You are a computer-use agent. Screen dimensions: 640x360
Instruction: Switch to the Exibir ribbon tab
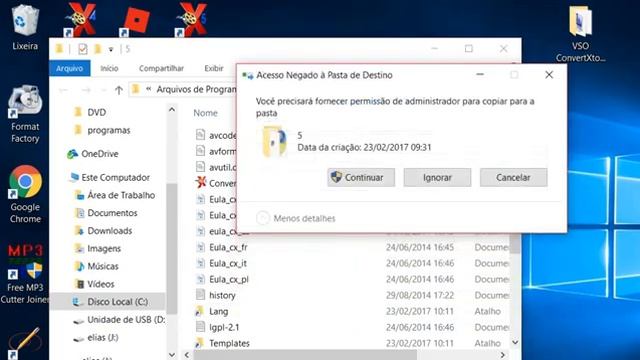pos(214,68)
